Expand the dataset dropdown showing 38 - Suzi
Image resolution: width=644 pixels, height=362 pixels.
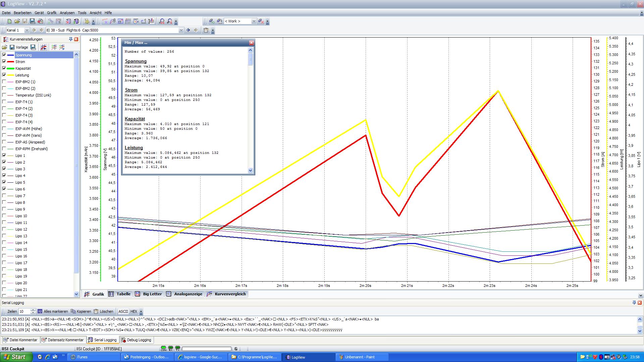pos(181,30)
